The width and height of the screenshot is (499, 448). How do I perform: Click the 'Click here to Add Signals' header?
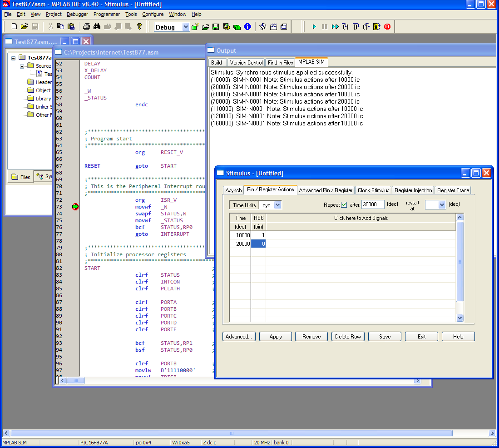(361, 218)
